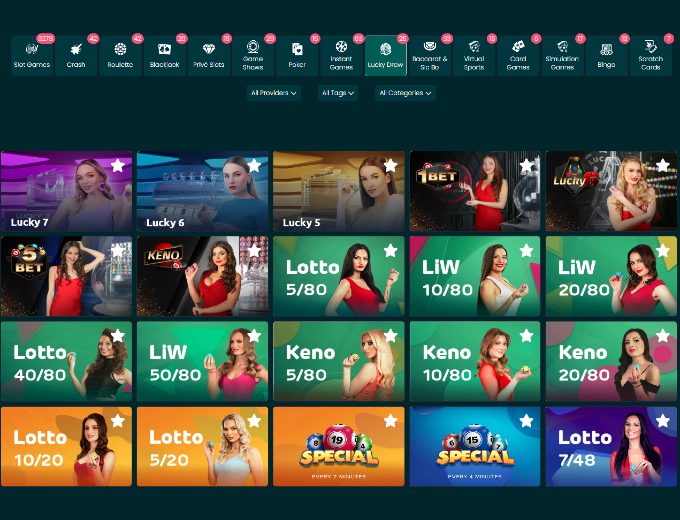Open the Card Games tab
This screenshot has width=680, height=520.
click(x=518, y=56)
